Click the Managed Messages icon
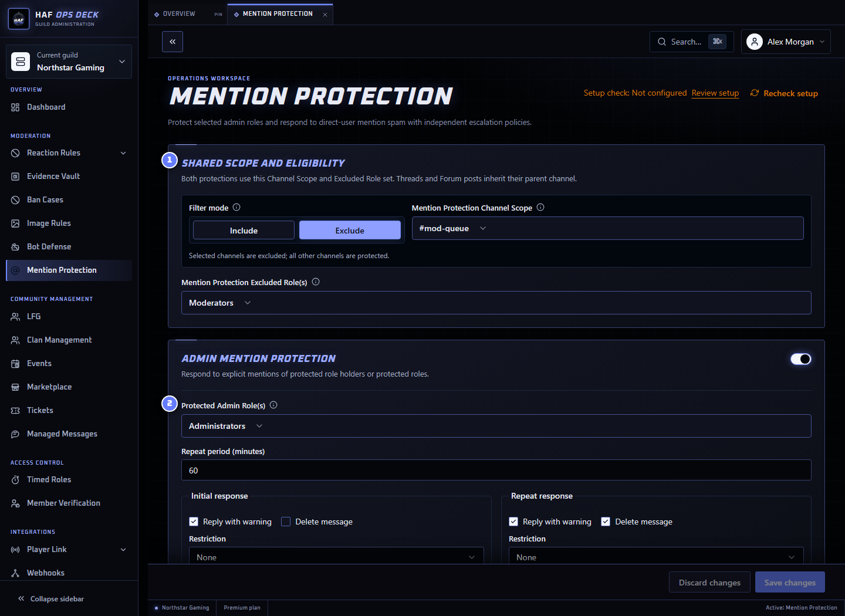The width and height of the screenshot is (845, 616). click(15, 434)
